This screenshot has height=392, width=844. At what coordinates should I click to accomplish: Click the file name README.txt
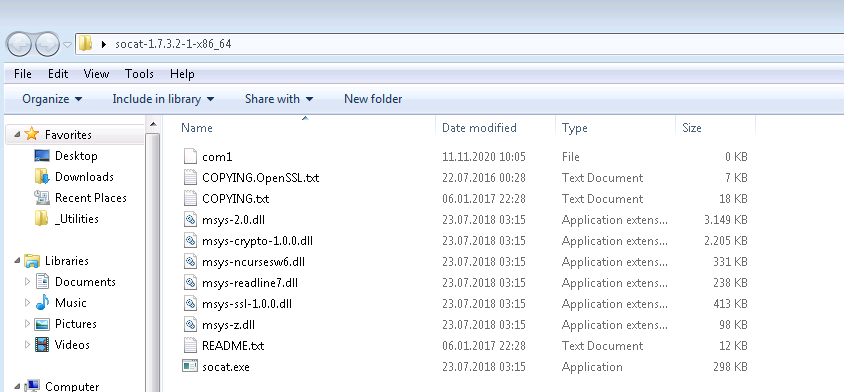pos(233,346)
